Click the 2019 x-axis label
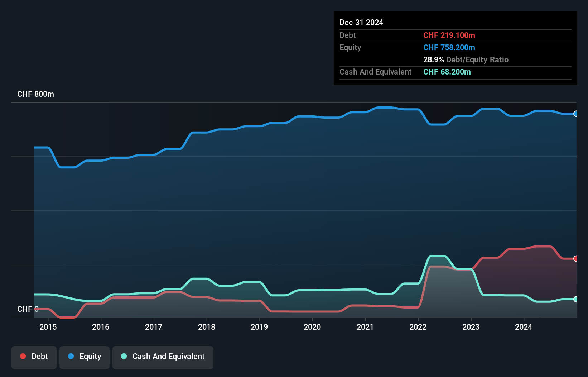The width and height of the screenshot is (588, 377). click(259, 327)
